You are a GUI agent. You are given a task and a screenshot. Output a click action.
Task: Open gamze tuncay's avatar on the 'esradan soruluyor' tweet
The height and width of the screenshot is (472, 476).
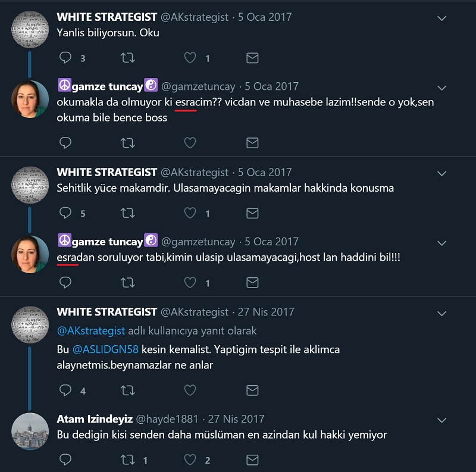30,254
